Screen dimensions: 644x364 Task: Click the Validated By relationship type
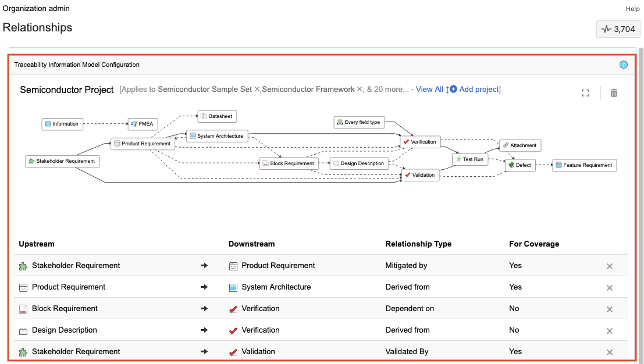tap(407, 352)
